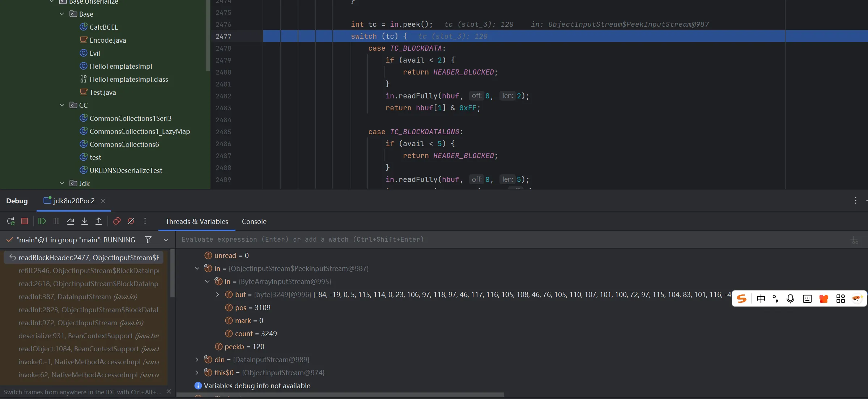This screenshot has height=399, width=868.
Task: Click the Rerun debug session icon
Action: point(10,221)
